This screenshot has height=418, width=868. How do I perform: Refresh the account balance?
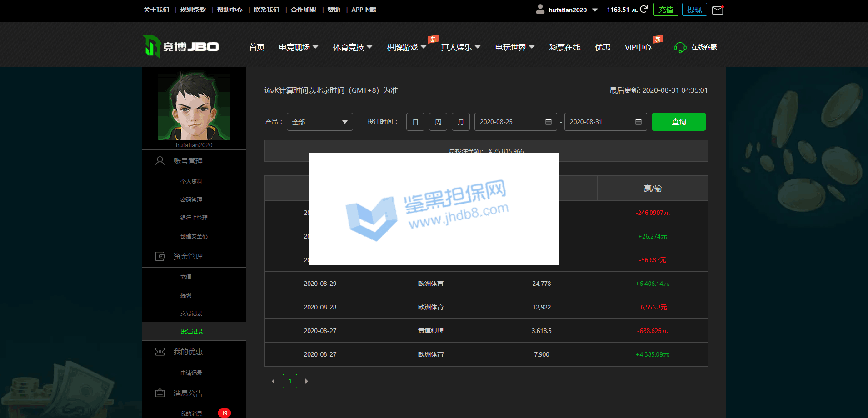click(x=644, y=9)
